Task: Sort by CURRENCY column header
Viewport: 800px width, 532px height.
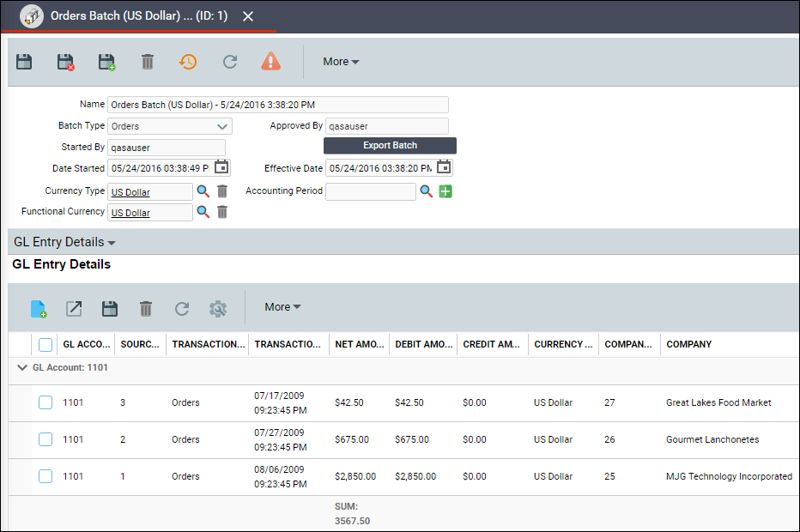Action: coord(563,344)
